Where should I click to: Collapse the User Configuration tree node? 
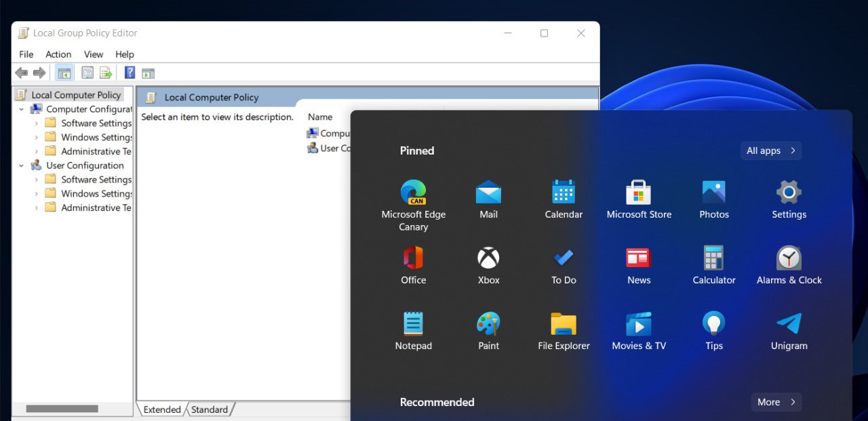click(x=22, y=165)
